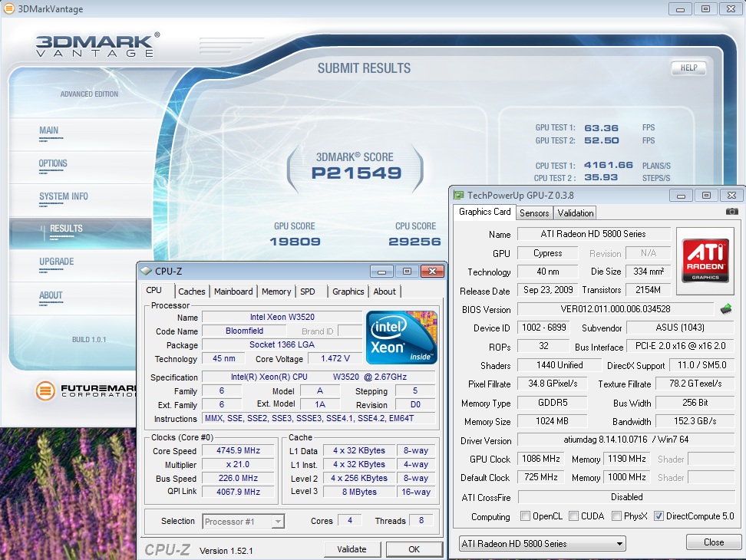Click the GPU name field in GPU-Z

pos(547,253)
